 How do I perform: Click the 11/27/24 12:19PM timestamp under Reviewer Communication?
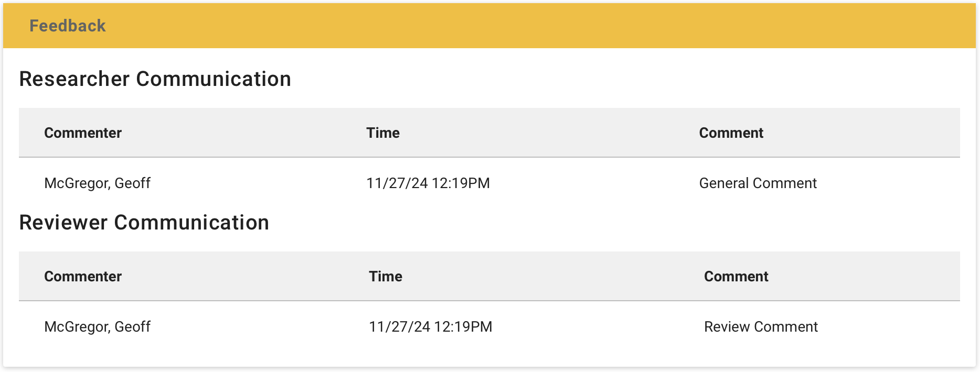431,326
